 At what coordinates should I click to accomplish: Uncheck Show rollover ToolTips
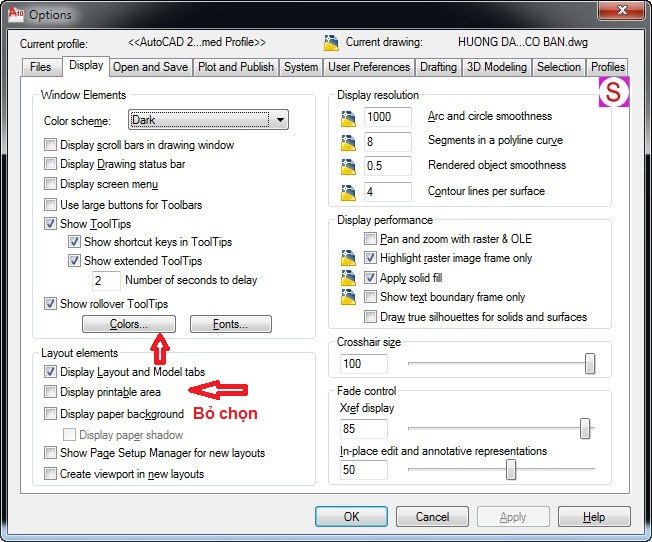tap(50, 304)
